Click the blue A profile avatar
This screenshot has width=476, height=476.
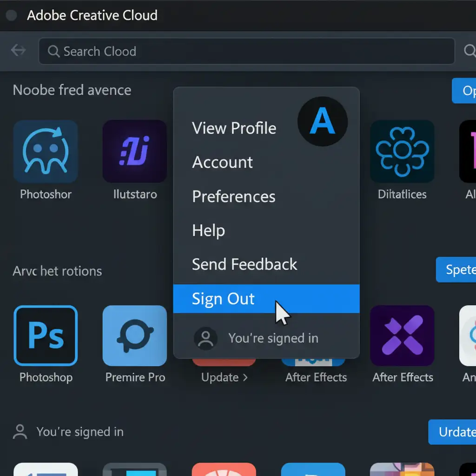pyautogui.click(x=323, y=121)
